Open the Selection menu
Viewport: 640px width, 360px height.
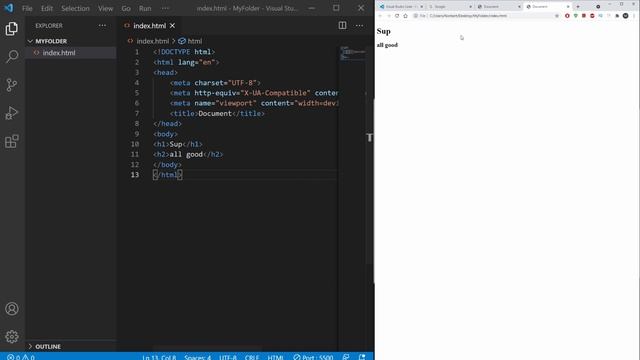tap(75, 8)
